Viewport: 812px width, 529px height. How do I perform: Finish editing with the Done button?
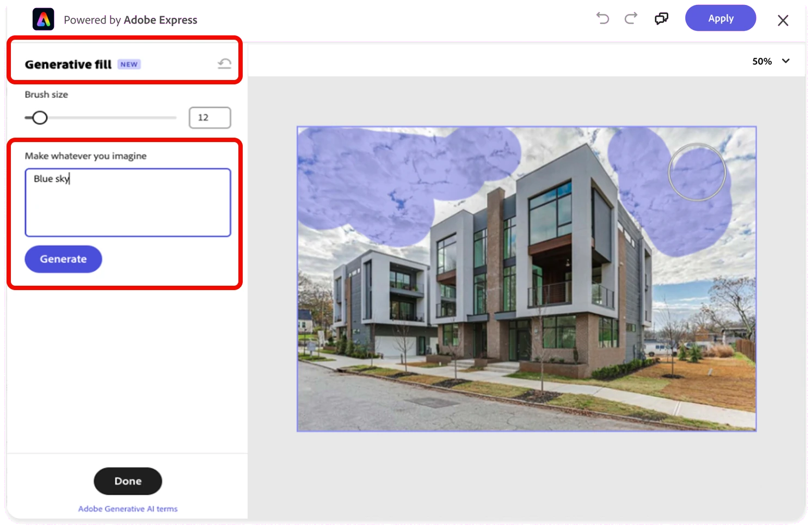click(128, 481)
